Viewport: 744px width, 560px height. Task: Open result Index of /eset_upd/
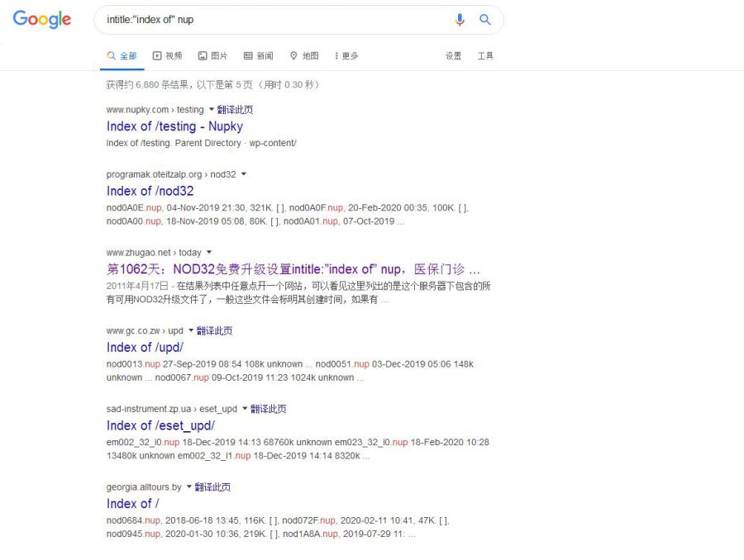pos(160,426)
